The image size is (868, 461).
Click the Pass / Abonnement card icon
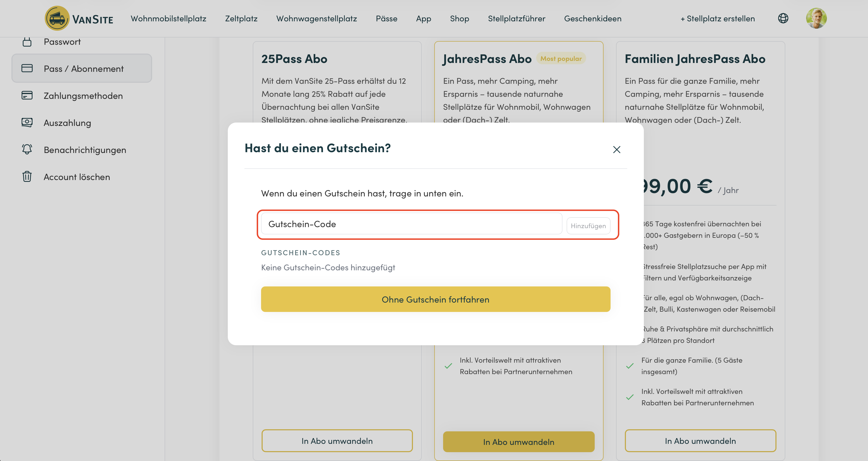coord(27,68)
